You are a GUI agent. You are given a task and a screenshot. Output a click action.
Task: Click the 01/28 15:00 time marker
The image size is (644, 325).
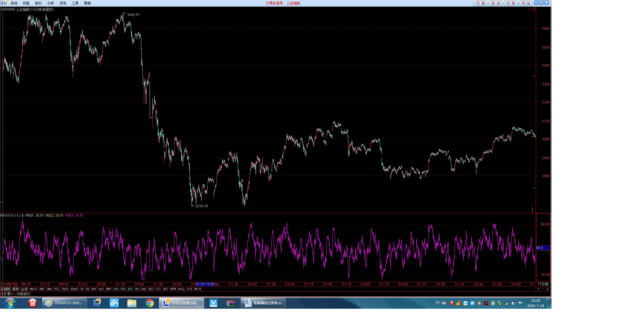pyautogui.click(x=205, y=284)
